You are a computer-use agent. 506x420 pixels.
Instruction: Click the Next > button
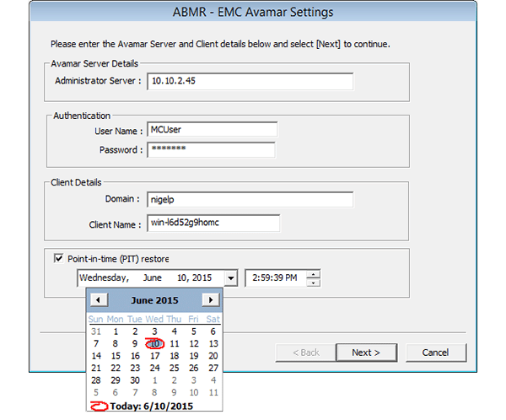pos(366,353)
